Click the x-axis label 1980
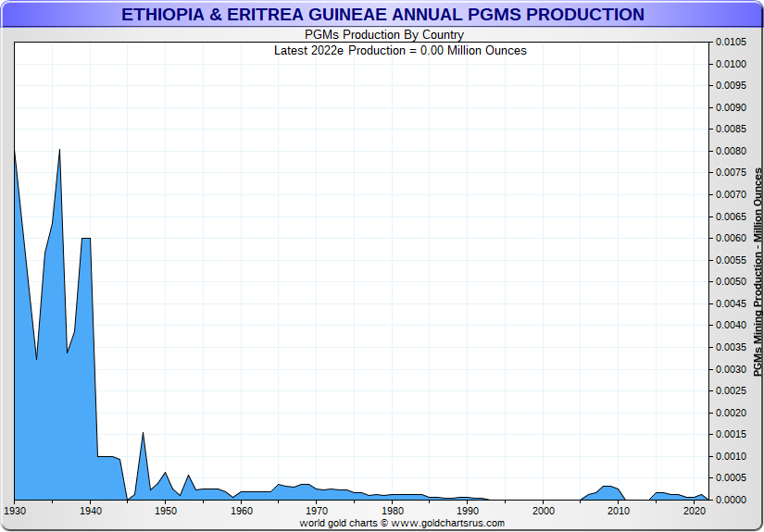 (393, 511)
